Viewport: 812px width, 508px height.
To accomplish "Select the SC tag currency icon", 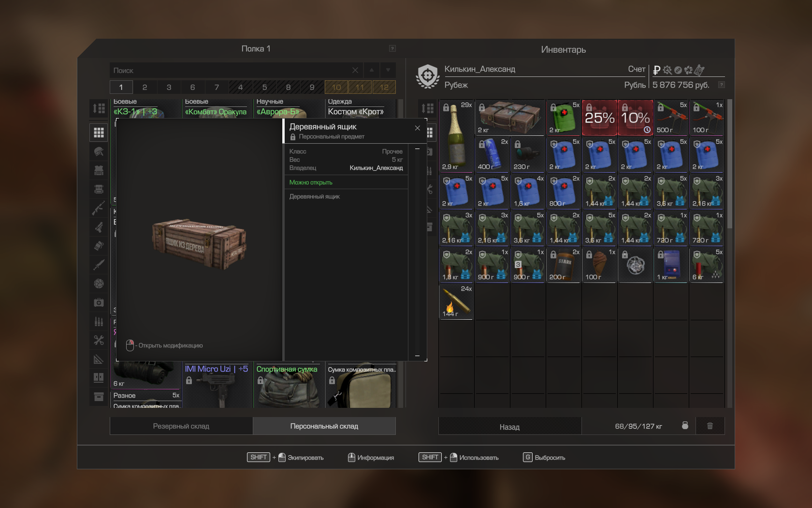I will click(699, 70).
